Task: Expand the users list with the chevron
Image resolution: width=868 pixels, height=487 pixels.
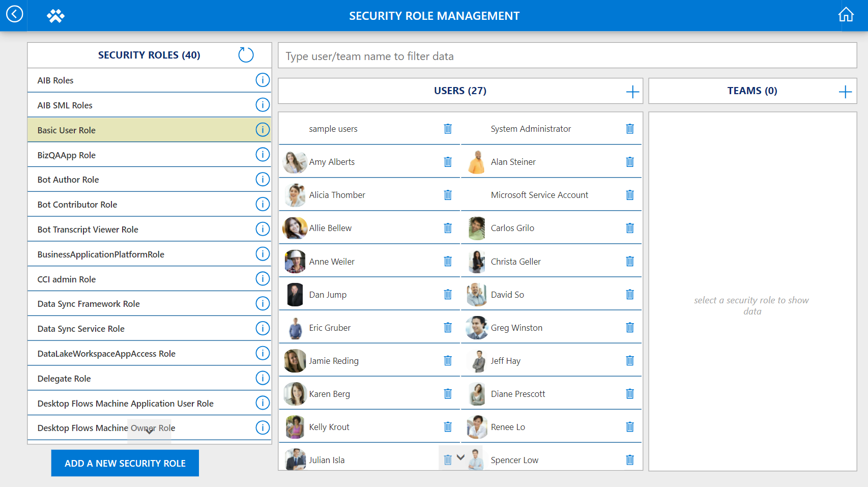Action: [460, 457]
